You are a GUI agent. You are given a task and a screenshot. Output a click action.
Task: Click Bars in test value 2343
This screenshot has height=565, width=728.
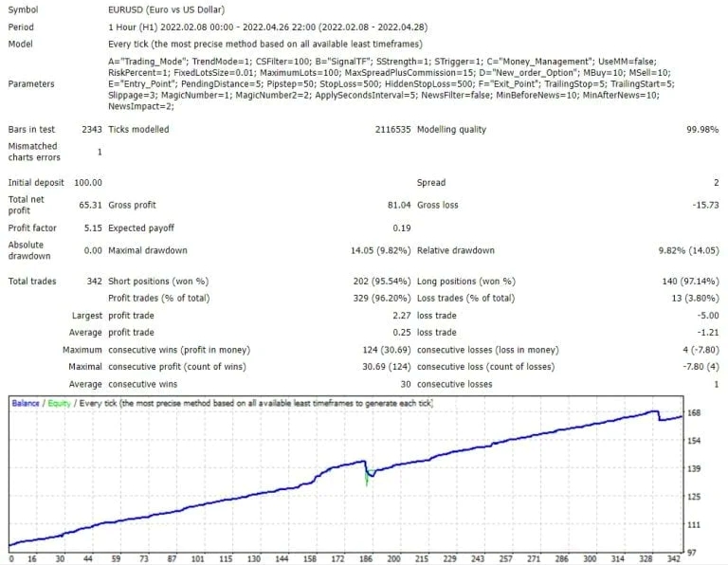coord(91,130)
